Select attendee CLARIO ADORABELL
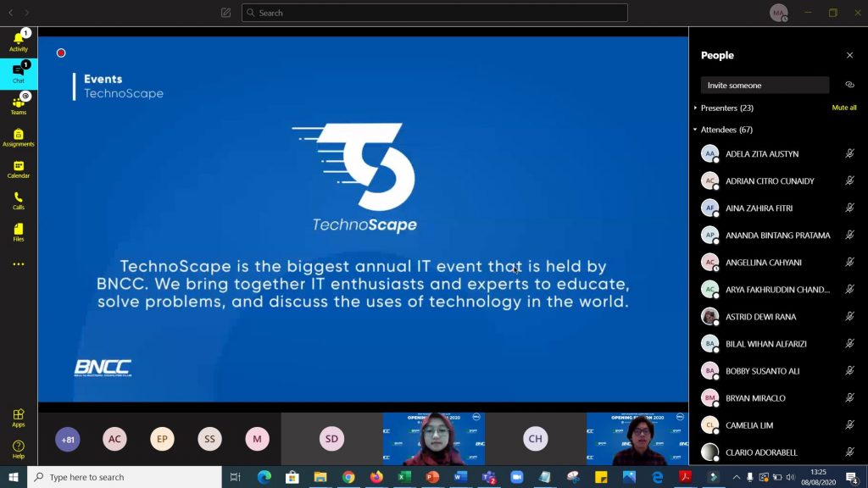868x488 pixels. pos(778,452)
